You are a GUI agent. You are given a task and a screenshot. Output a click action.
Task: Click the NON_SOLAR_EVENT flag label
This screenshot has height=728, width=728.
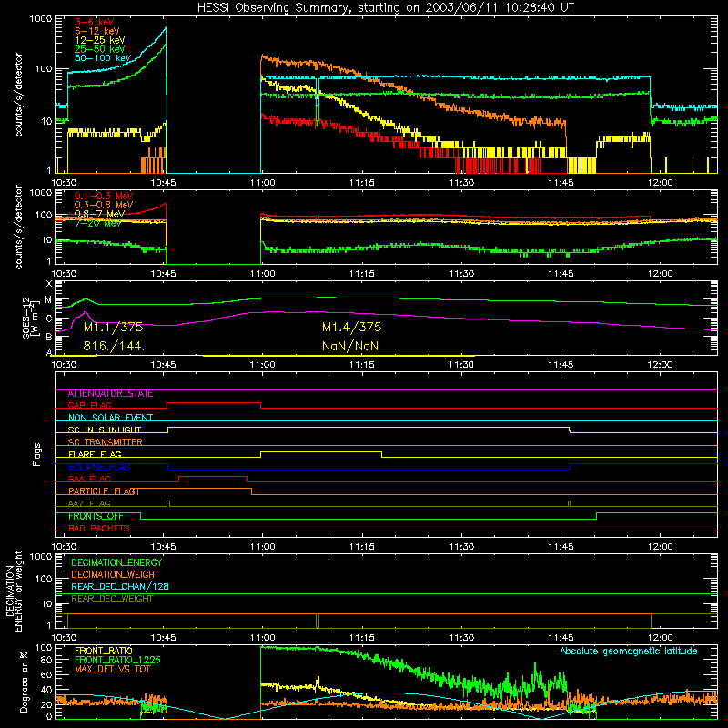pyautogui.click(x=110, y=418)
